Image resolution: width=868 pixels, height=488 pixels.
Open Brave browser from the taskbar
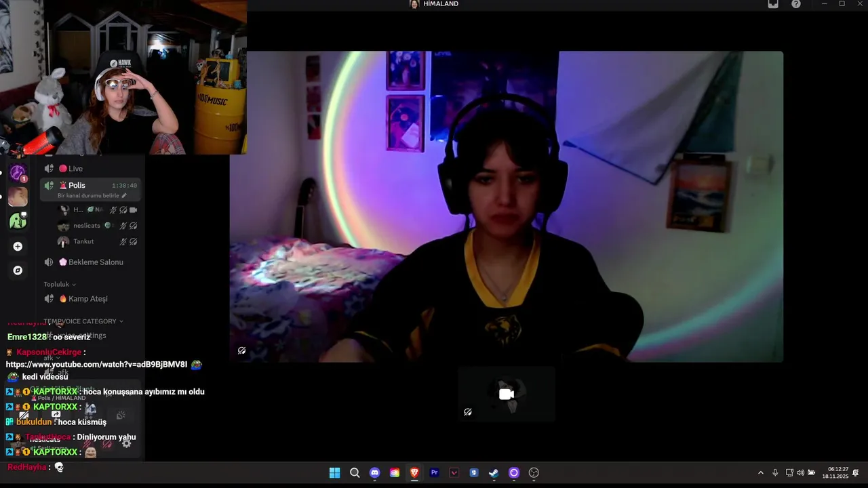click(x=414, y=473)
